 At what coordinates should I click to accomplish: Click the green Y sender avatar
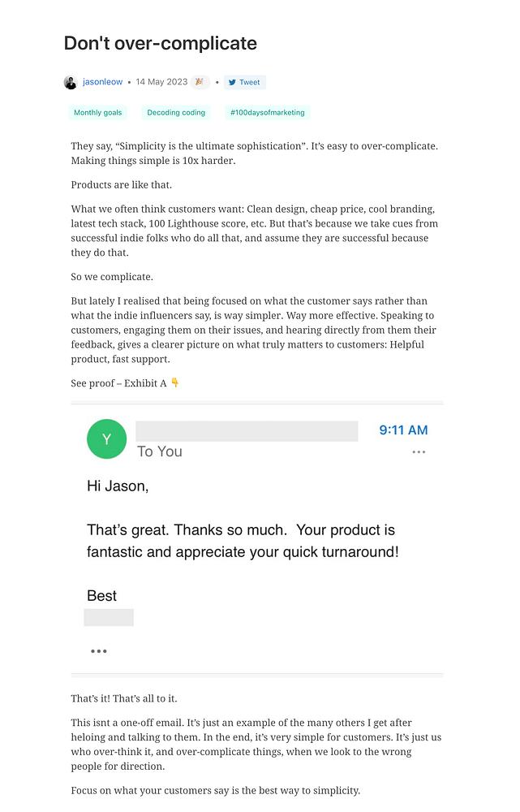(x=106, y=439)
